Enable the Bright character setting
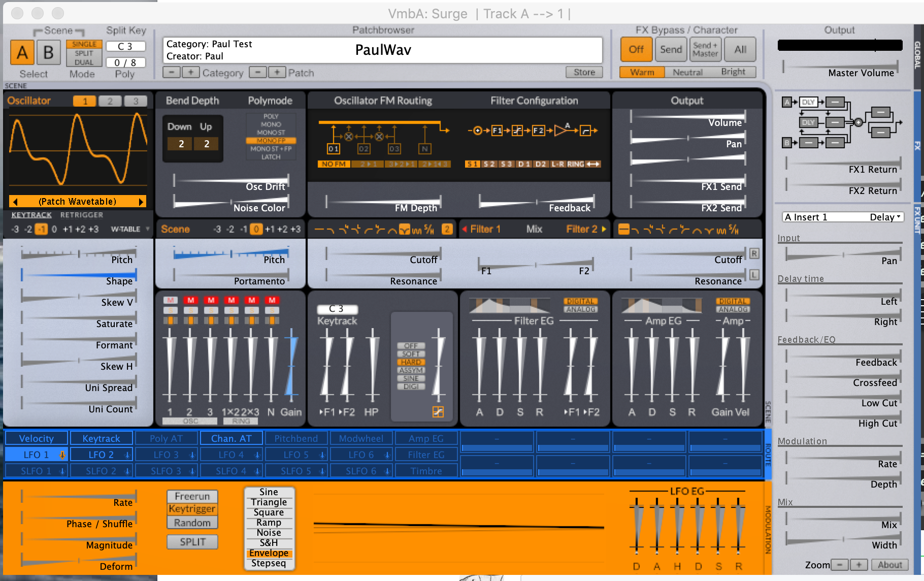This screenshot has width=924, height=581. pyautogui.click(x=733, y=72)
